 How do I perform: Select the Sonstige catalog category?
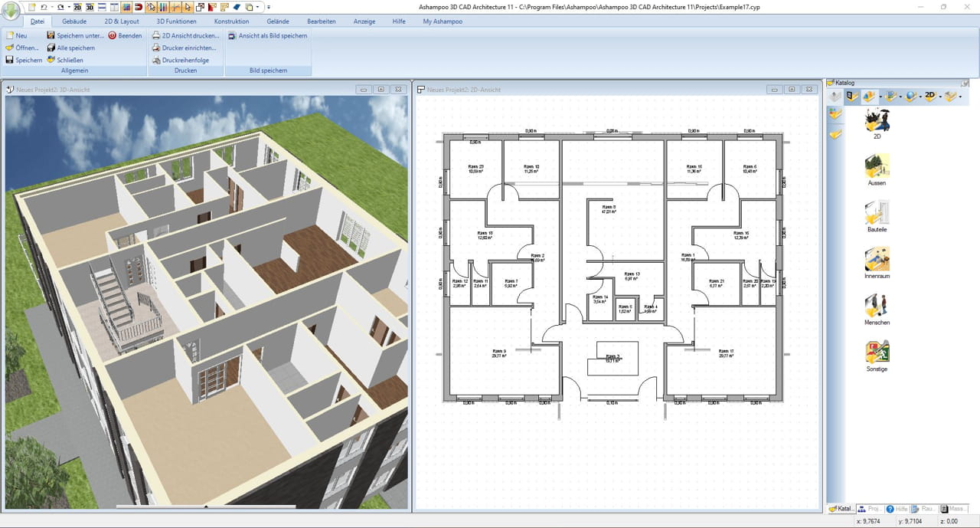[x=876, y=355]
